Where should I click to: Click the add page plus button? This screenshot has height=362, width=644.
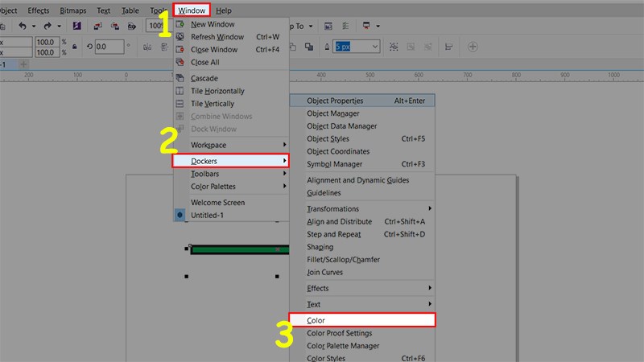(23, 64)
